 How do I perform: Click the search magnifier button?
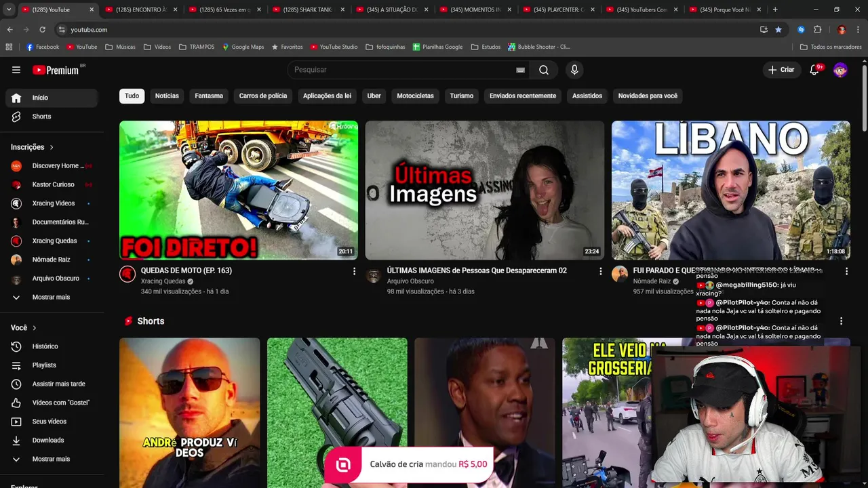[x=544, y=70]
